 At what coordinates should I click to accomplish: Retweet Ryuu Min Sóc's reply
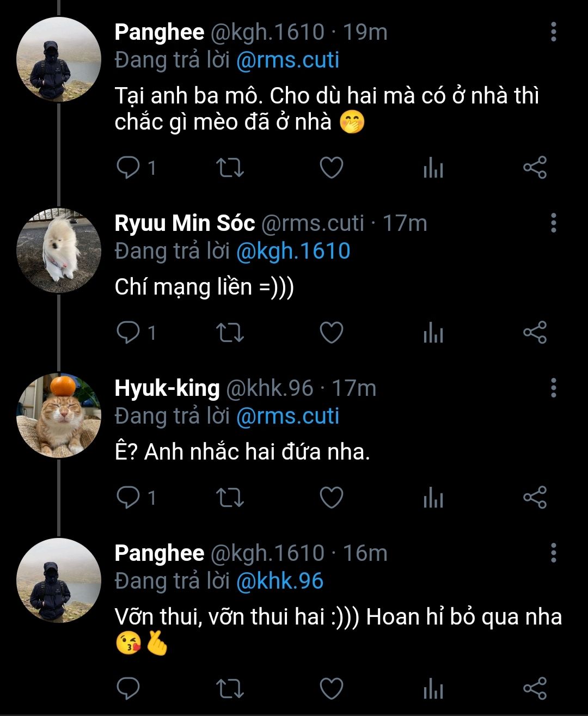(230, 333)
